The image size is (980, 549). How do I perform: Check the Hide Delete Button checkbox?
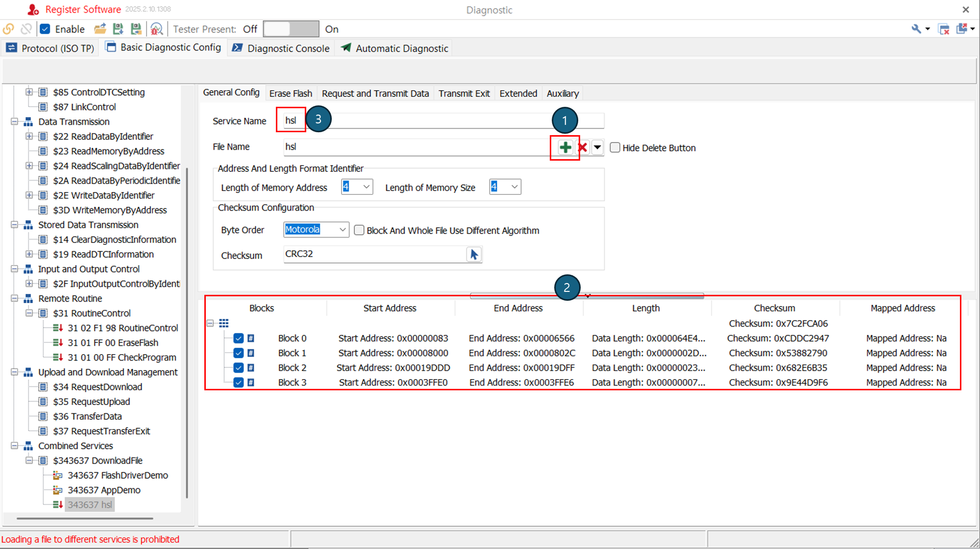615,147
